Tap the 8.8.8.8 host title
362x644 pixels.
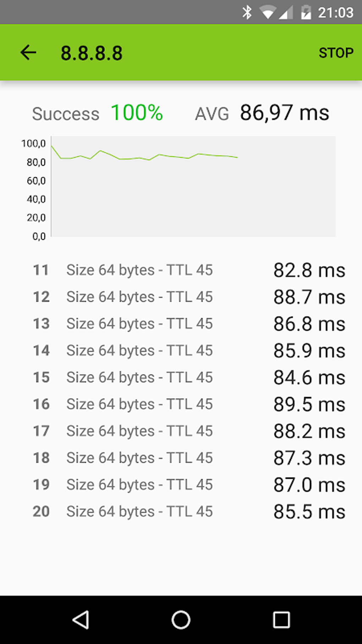tap(92, 53)
